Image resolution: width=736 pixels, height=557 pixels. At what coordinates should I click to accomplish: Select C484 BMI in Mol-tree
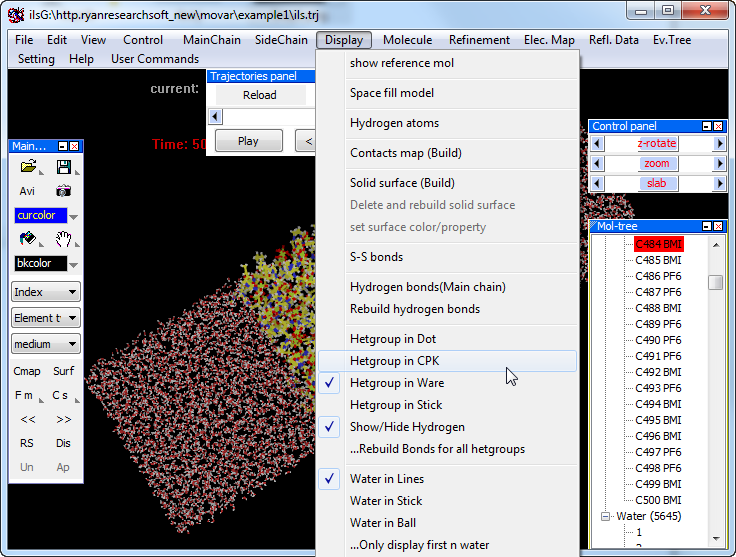(x=658, y=244)
